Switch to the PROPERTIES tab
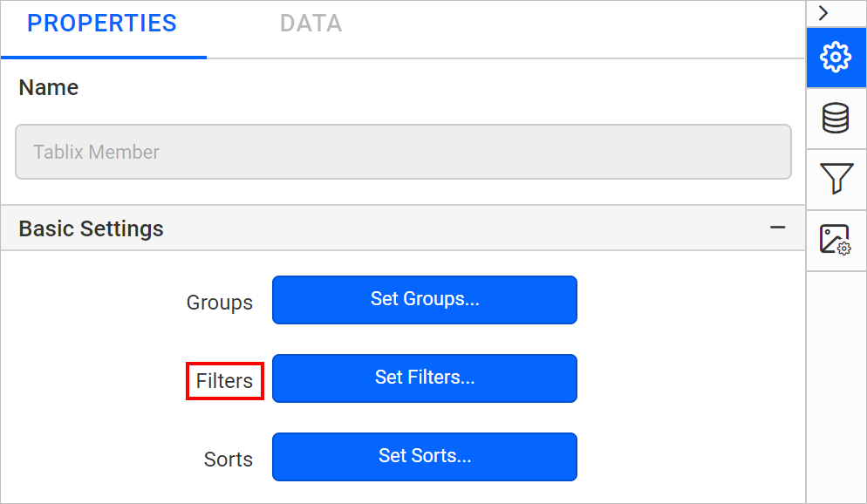 coord(102,24)
